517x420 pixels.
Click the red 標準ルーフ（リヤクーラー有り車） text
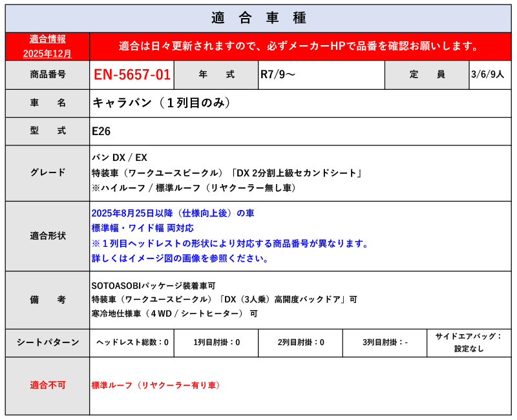click(x=156, y=385)
